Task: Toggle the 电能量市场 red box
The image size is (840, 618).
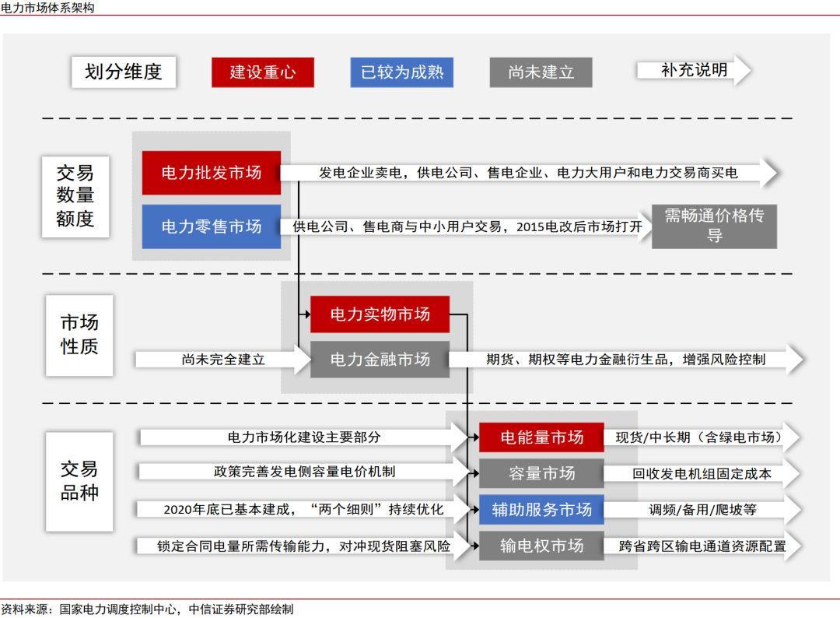Action: [541, 437]
